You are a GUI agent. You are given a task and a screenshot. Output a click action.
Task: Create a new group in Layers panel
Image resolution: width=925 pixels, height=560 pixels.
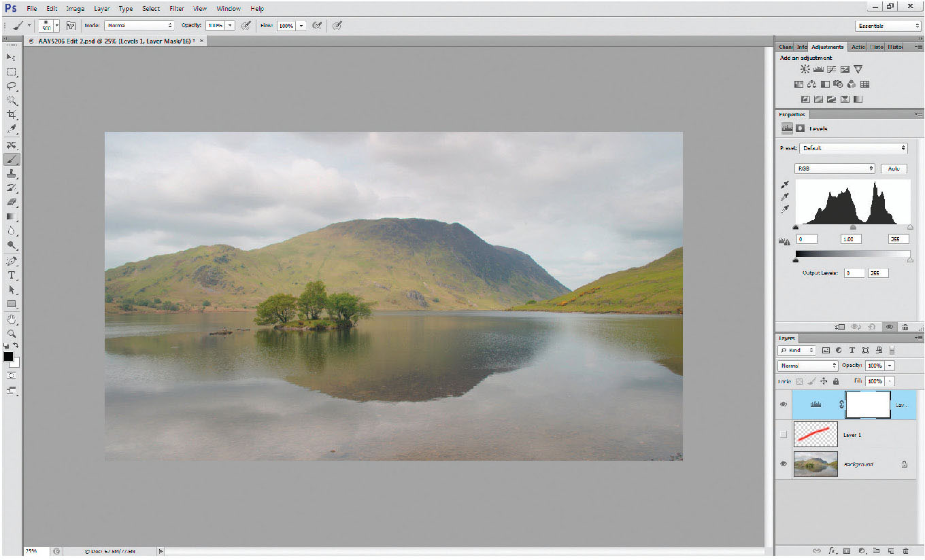tap(876, 551)
